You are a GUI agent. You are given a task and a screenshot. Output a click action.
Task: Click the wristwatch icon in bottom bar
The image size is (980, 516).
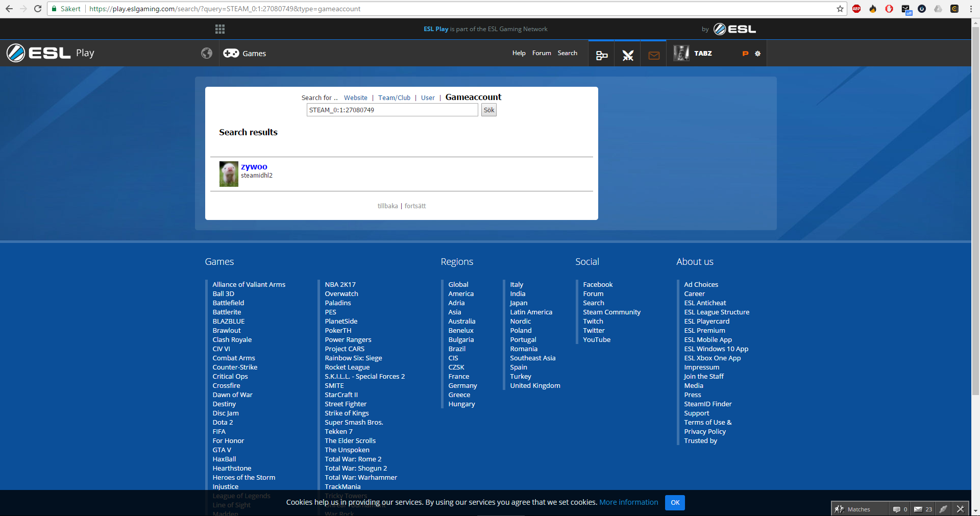[x=944, y=509]
